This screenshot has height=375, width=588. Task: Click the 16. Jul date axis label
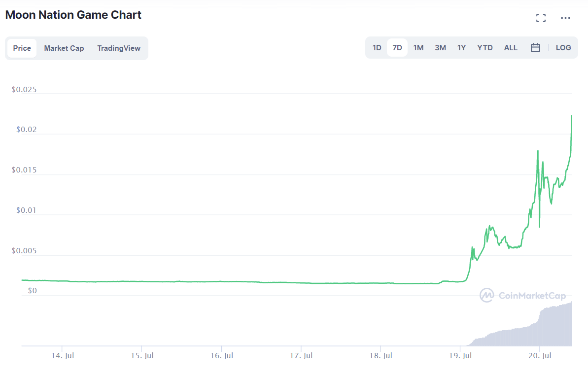point(221,355)
